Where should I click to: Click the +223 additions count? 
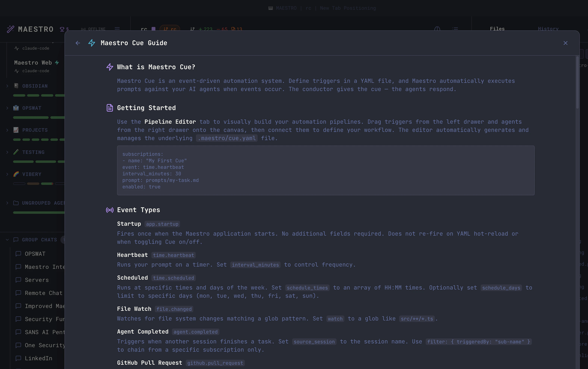click(205, 29)
